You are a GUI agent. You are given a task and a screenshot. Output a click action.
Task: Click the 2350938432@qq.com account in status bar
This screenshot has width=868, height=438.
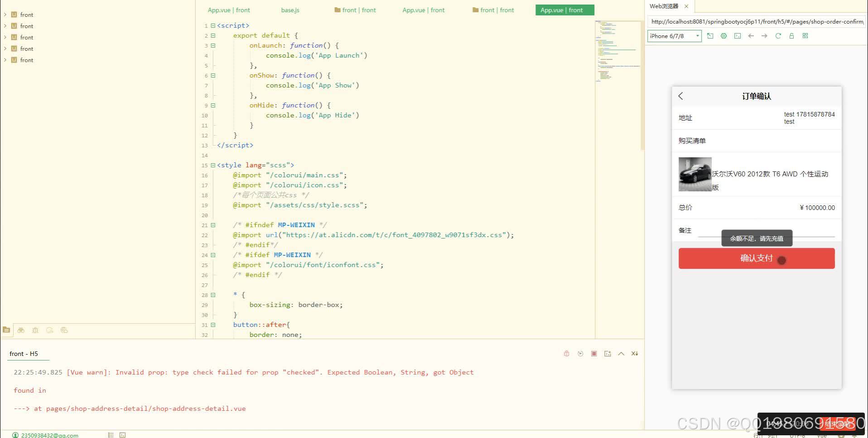click(x=45, y=435)
